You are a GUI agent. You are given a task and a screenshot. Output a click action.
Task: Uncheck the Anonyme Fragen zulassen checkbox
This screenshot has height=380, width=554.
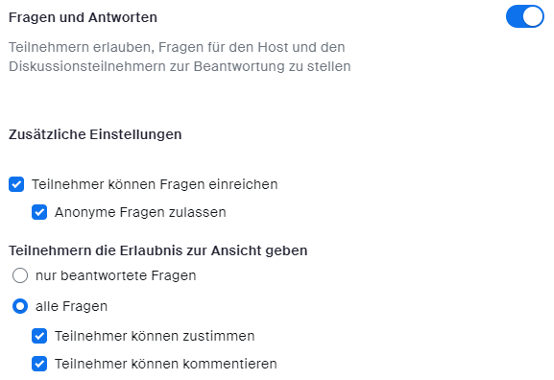coord(39,212)
